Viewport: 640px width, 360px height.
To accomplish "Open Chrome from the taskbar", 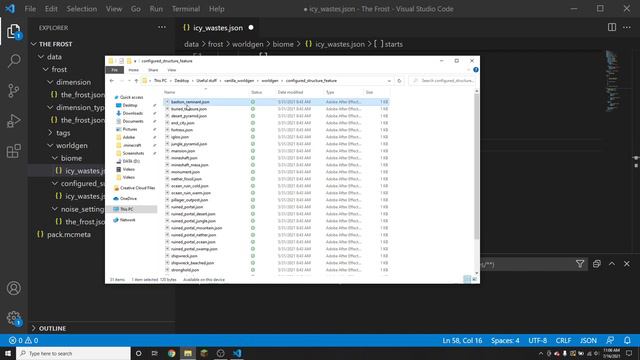I will click(171, 353).
